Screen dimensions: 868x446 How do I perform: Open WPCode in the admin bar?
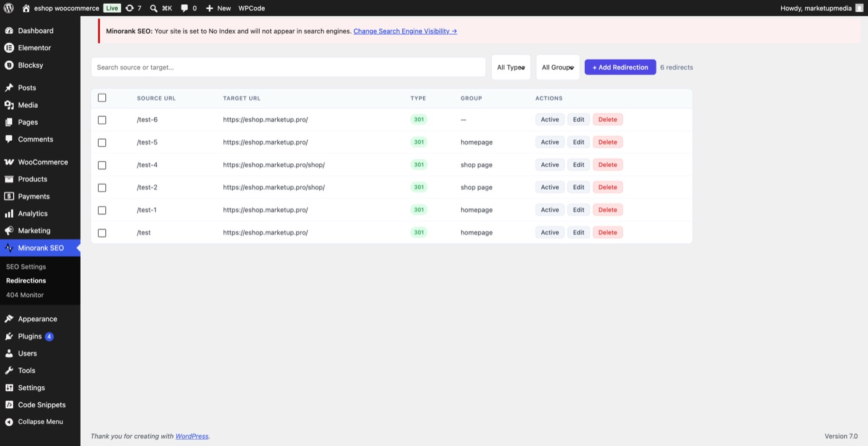point(252,8)
